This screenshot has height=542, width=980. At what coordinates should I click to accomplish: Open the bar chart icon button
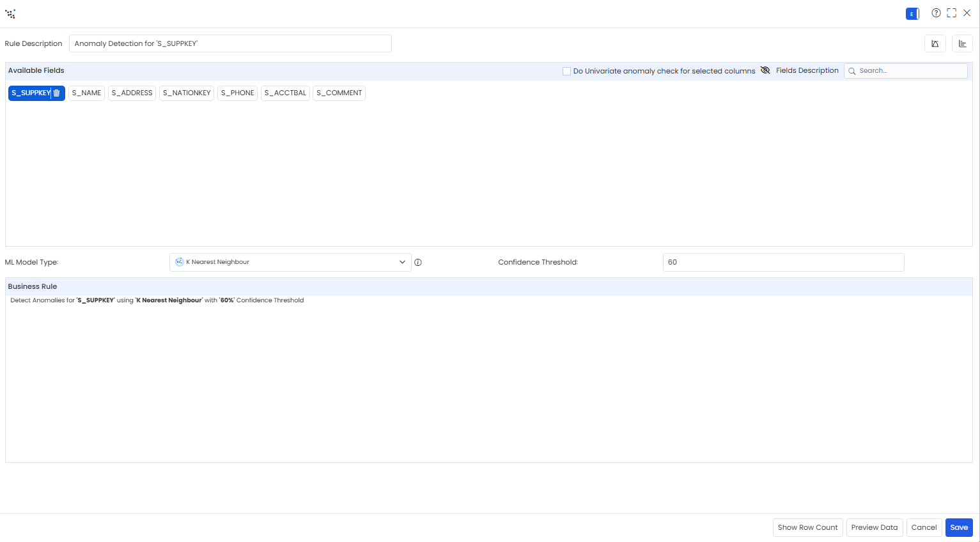(x=962, y=43)
